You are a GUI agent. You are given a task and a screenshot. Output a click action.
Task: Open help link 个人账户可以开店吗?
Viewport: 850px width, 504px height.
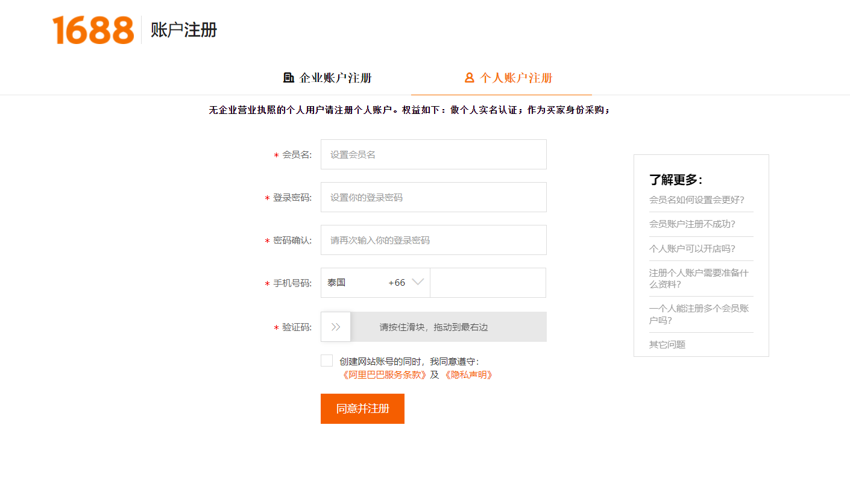click(x=692, y=248)
